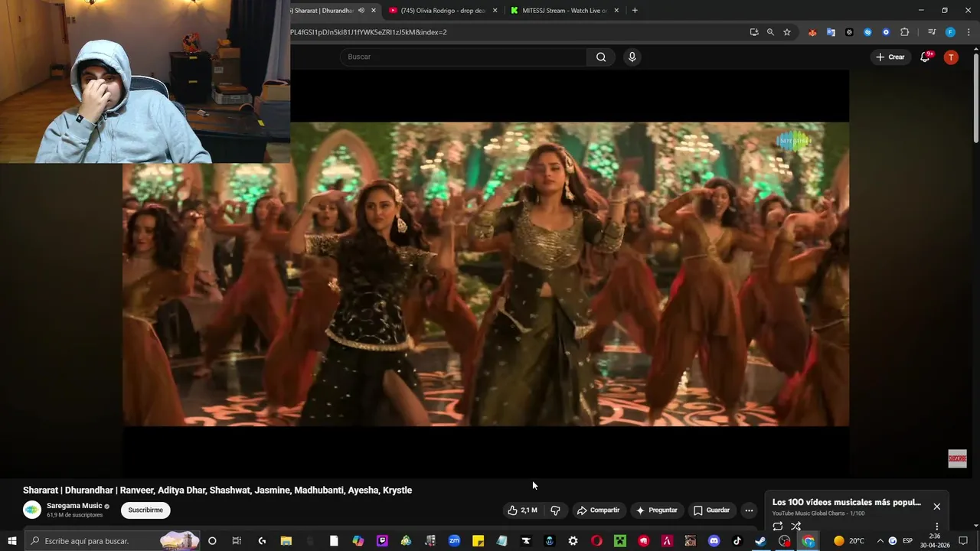Screen dimensions: 980x551
Task: Close the playlist panel with X
Action: 936,506
